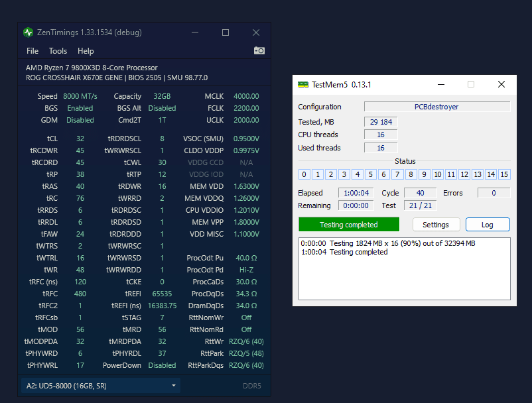Click the tREFI value 65535
The height and width of the screenshot is (403, 532).
coord(162,294)
